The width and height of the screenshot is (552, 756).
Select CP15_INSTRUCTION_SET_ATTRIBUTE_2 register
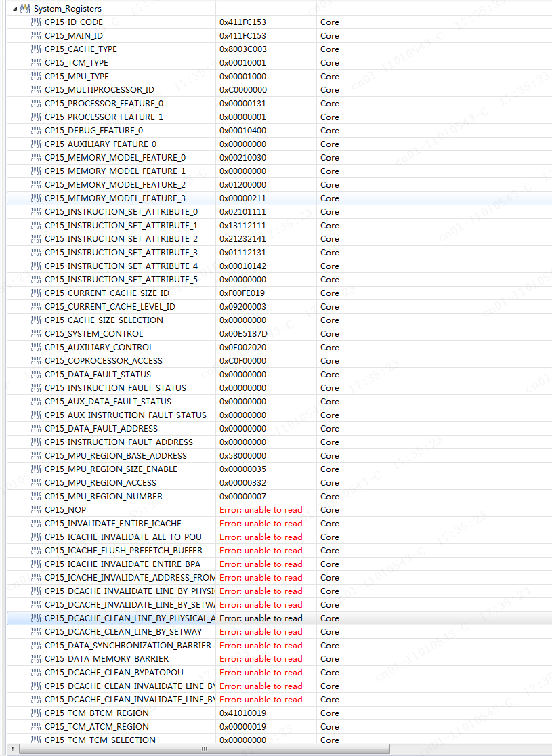click(121, 238)
